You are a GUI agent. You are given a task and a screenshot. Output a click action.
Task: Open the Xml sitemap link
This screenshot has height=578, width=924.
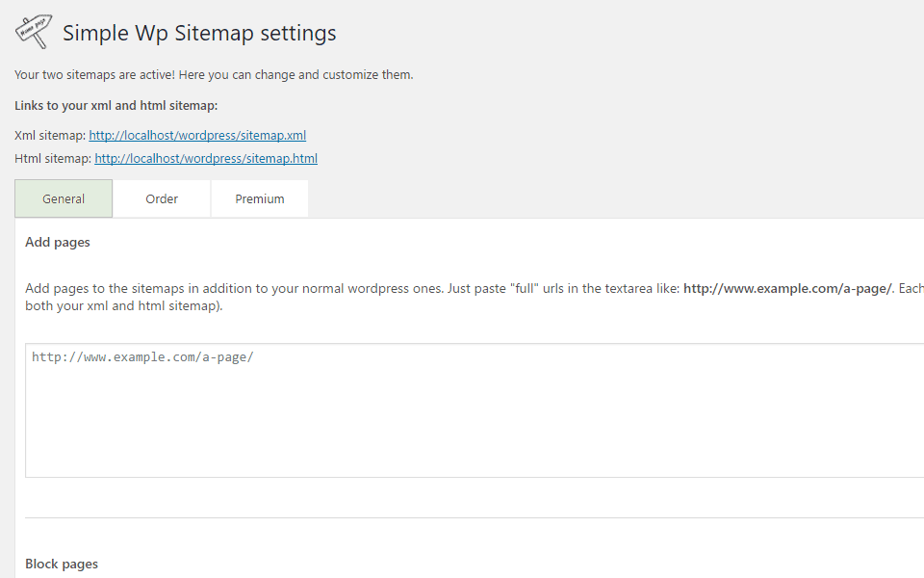(197, 136)
